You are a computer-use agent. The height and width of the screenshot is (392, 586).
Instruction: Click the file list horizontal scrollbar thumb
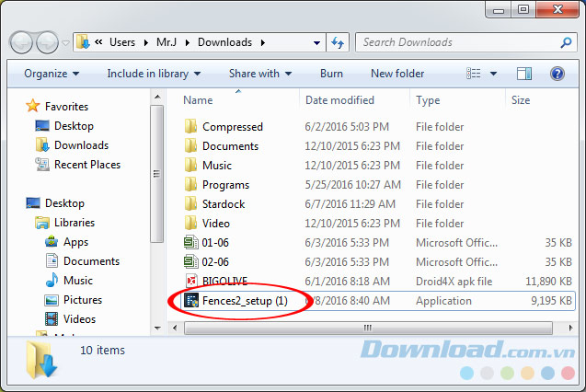(x=368, y=329)
